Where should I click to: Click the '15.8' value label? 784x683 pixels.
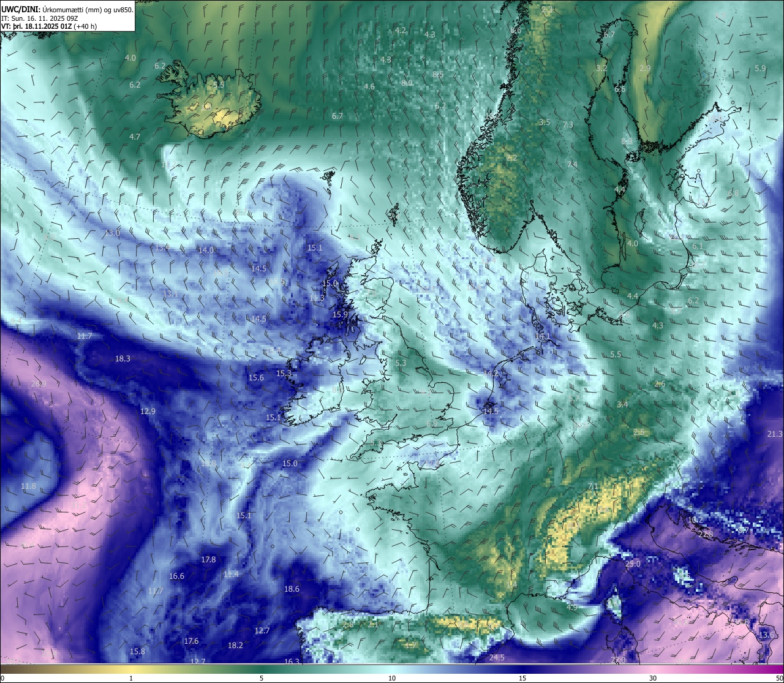click(x=137, y=652)
